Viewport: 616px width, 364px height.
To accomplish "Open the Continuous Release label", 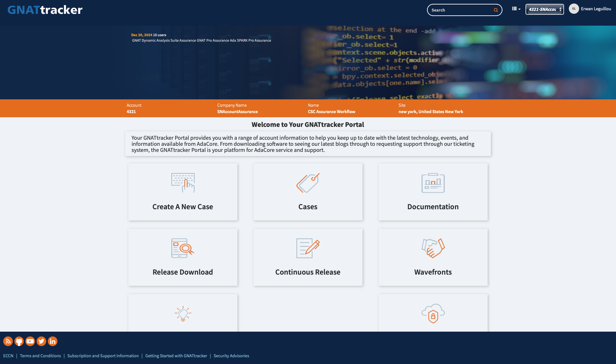I will point(308,272).
